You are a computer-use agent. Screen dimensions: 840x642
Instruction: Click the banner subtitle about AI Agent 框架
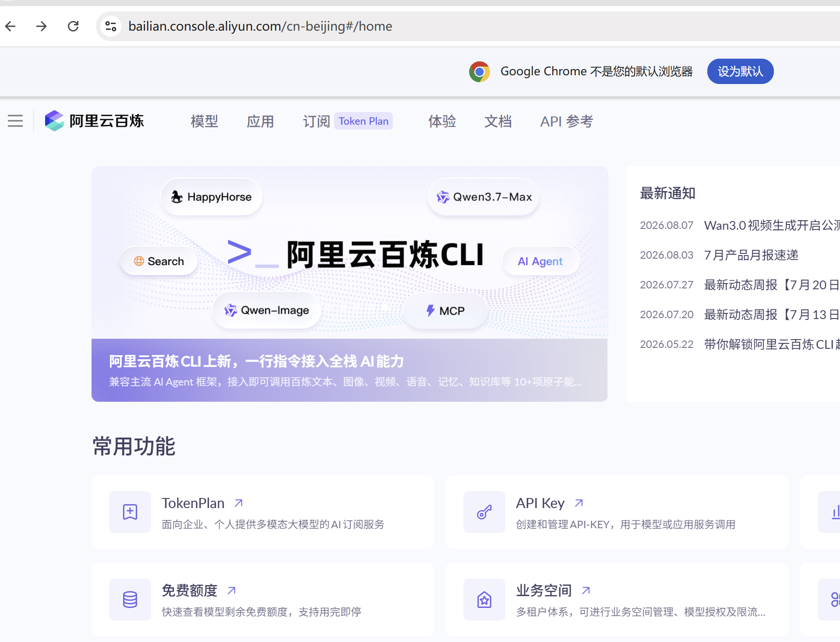pyautogui.click(x=346, y=382)
